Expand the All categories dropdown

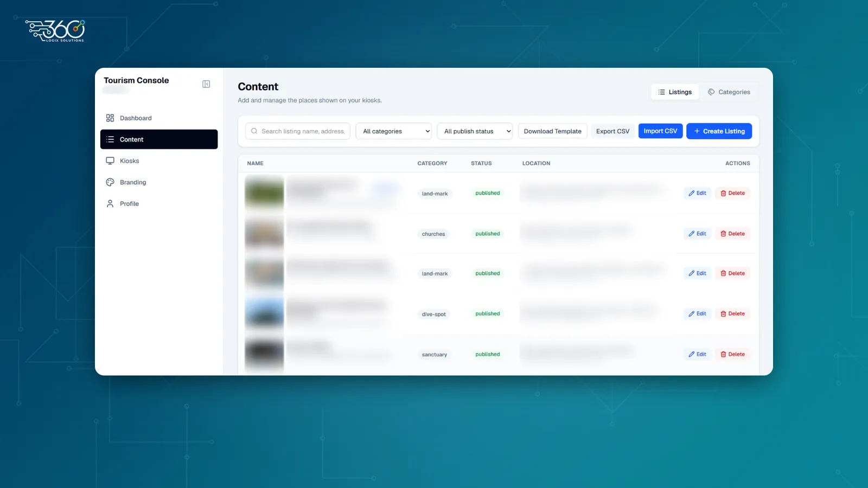pos(393,131)
